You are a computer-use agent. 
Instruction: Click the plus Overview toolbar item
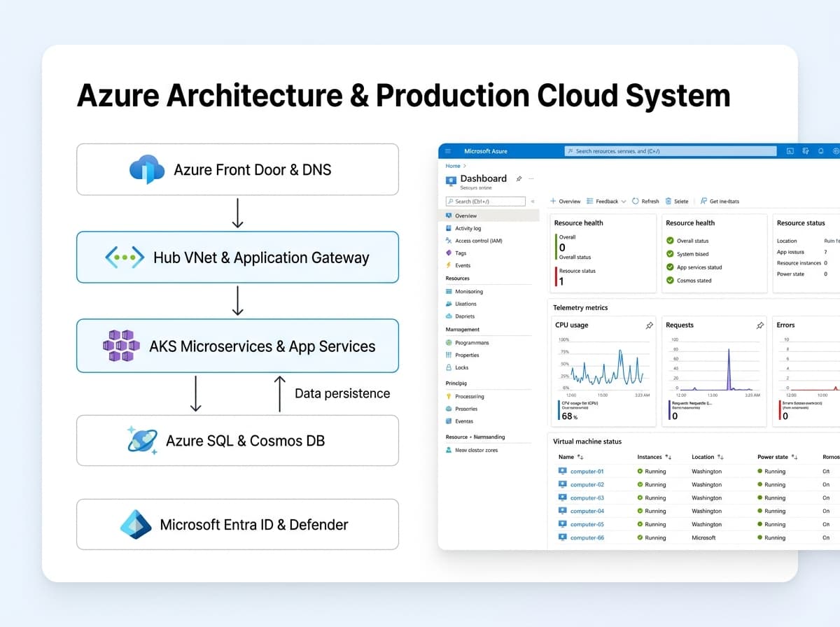click(566, 201)
